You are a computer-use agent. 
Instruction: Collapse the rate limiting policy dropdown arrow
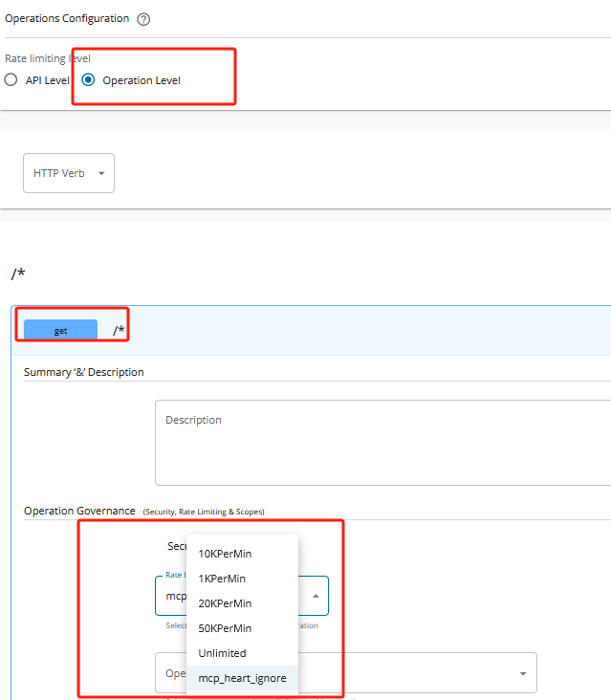(x=316, y=596)
